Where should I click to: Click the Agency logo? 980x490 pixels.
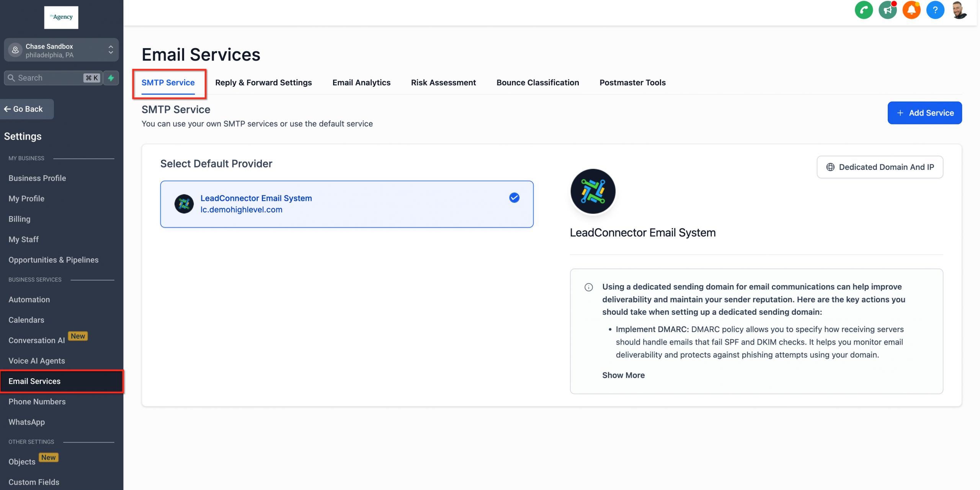click(x=61, y=17)
